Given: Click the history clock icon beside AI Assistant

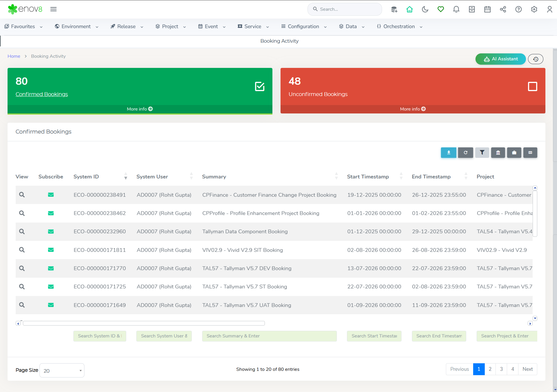Looking at the screenshot, I should (536, 59).
